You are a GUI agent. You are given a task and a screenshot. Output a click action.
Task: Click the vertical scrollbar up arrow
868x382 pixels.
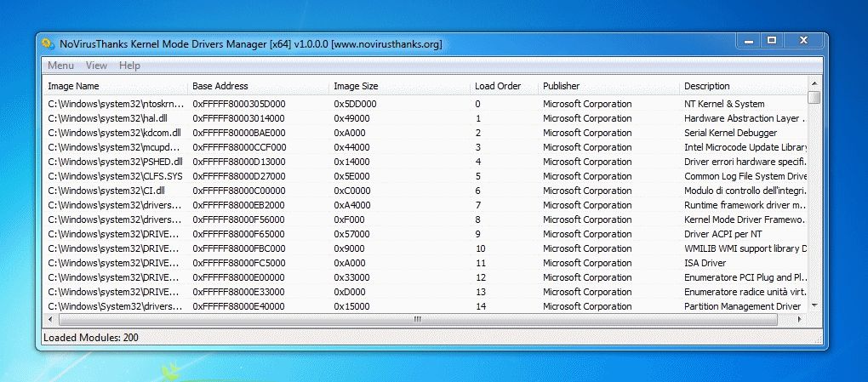point(814,83)
